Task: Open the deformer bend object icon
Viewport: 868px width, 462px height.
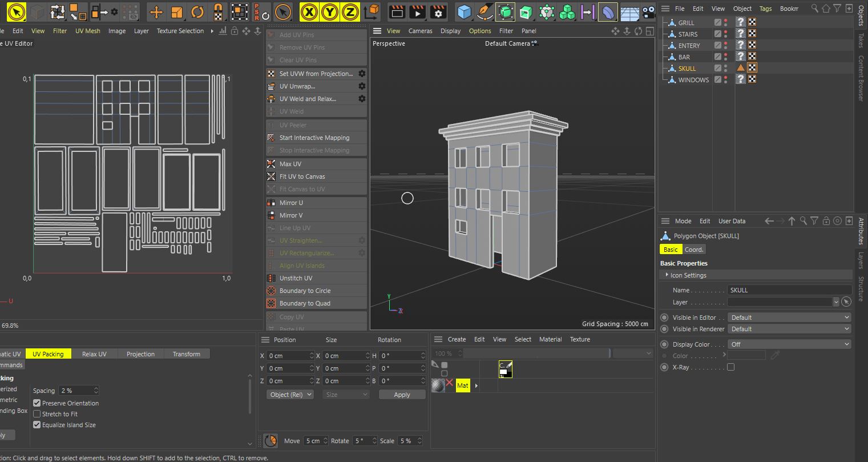Action: (x=608, y=11)
